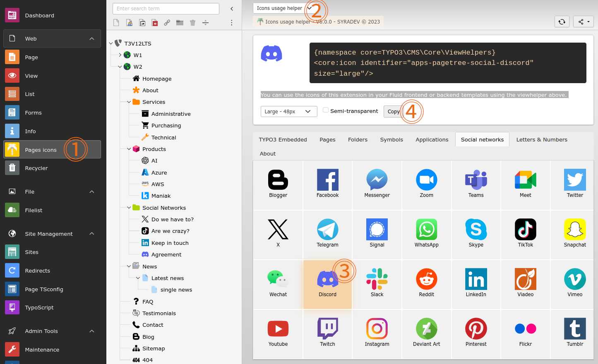Open the Icons usage helper dropdown
The image size is (598, 364).
click(284, 8)
